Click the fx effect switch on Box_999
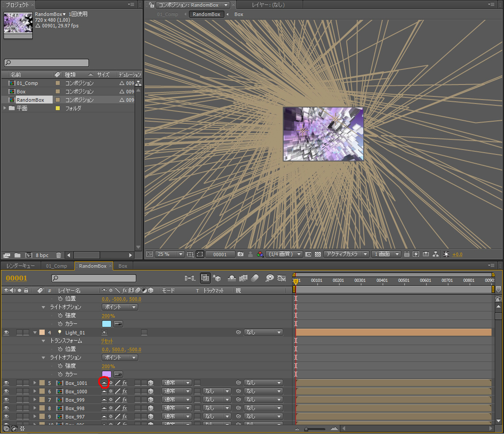The height and width of the screenshot is (434, 504). (125, 399)
